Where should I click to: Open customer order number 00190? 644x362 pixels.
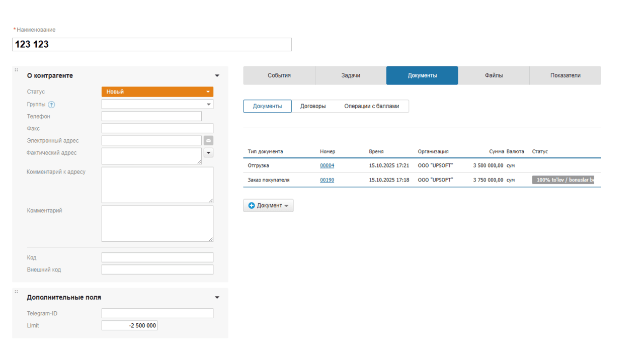click(x=327, y=180)
